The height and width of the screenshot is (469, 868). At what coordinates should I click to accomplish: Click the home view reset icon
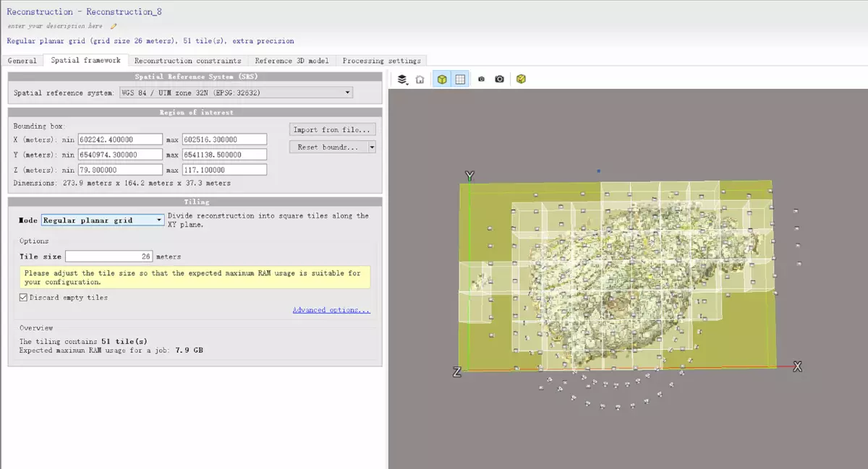pos(420,79)
